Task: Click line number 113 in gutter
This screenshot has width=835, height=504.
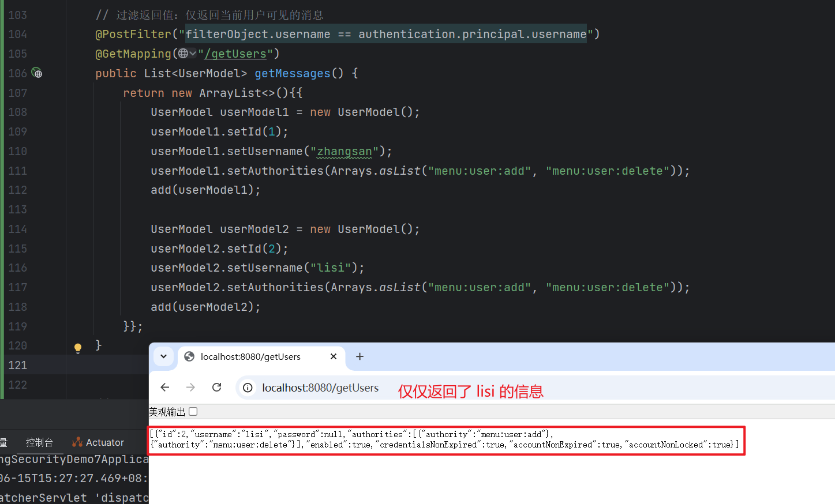Action: pos(17,209)
